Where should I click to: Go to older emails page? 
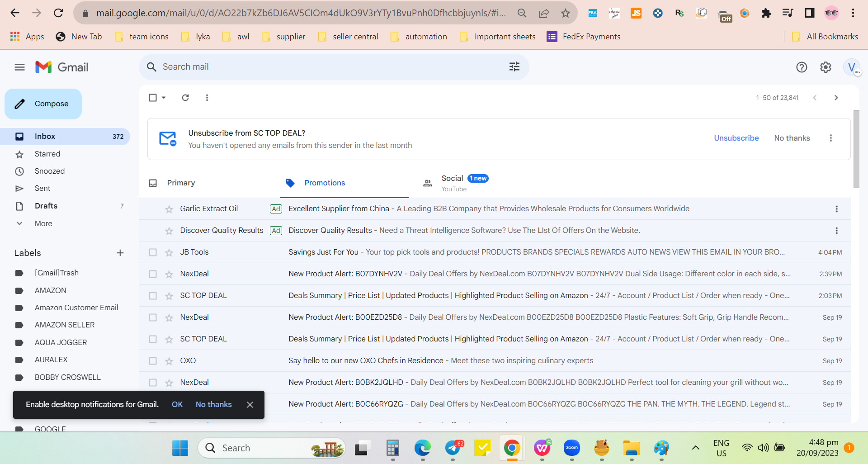coord(836,98)
